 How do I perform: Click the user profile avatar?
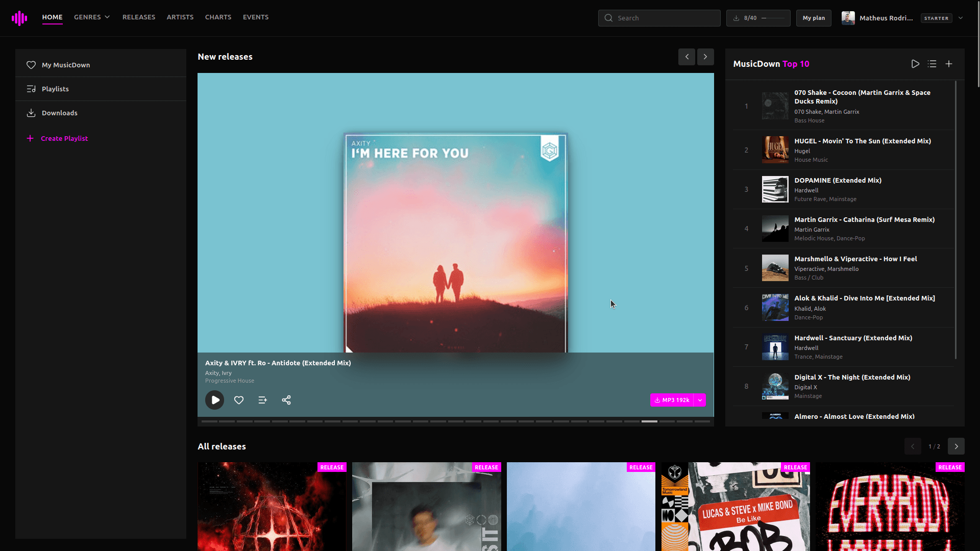click(x=848, y=18)
